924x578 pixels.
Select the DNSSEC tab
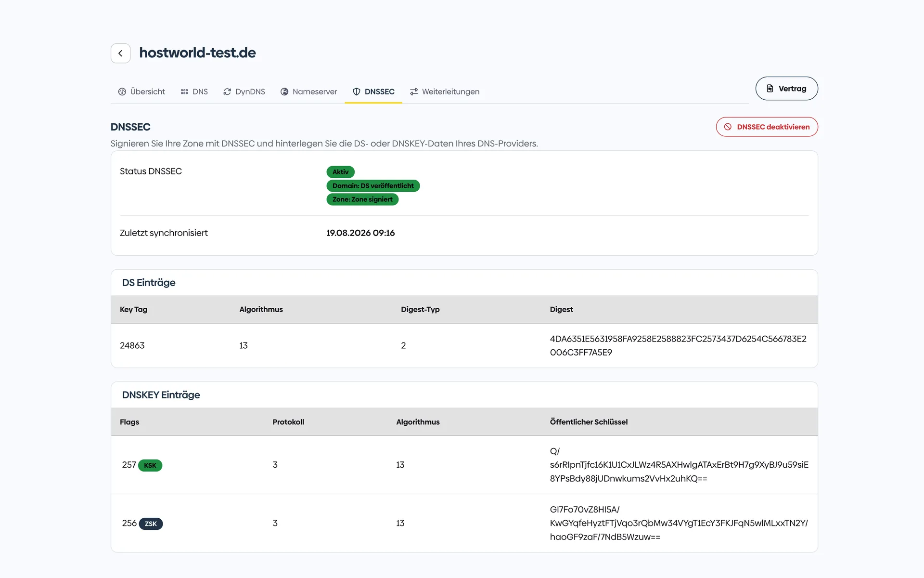click(x=373, y=92)
